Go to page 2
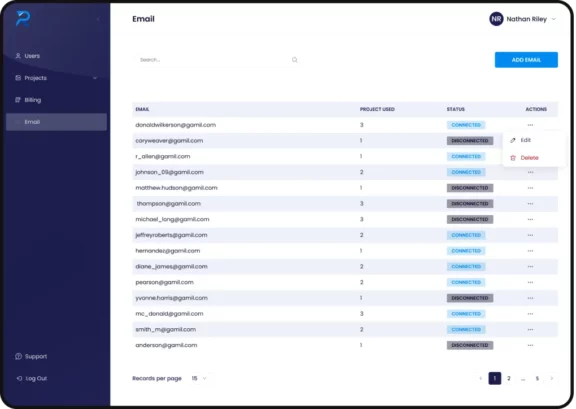The height and width of the screenshot is (409, 576). (x=509, y=378)
